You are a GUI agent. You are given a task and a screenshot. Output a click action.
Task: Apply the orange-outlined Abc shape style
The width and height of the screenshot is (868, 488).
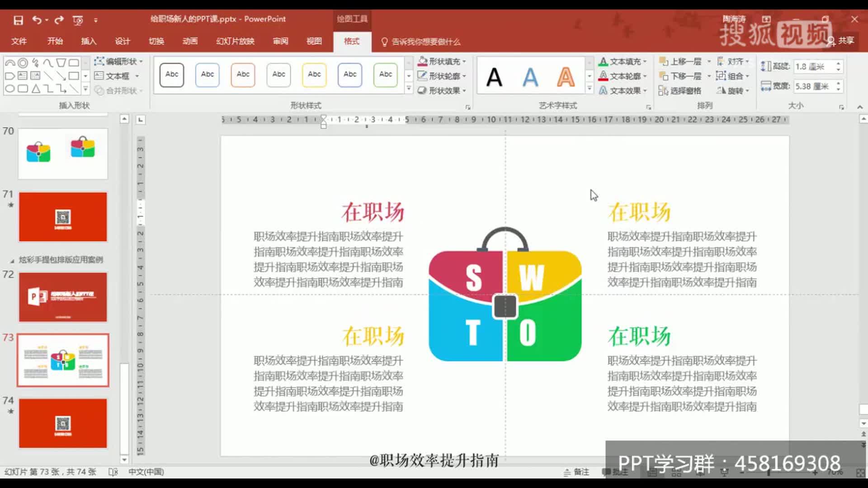click(243, 75)
